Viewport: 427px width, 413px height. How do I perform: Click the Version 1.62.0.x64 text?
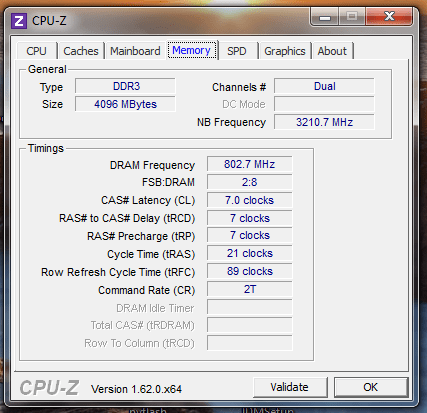(137, 389)
